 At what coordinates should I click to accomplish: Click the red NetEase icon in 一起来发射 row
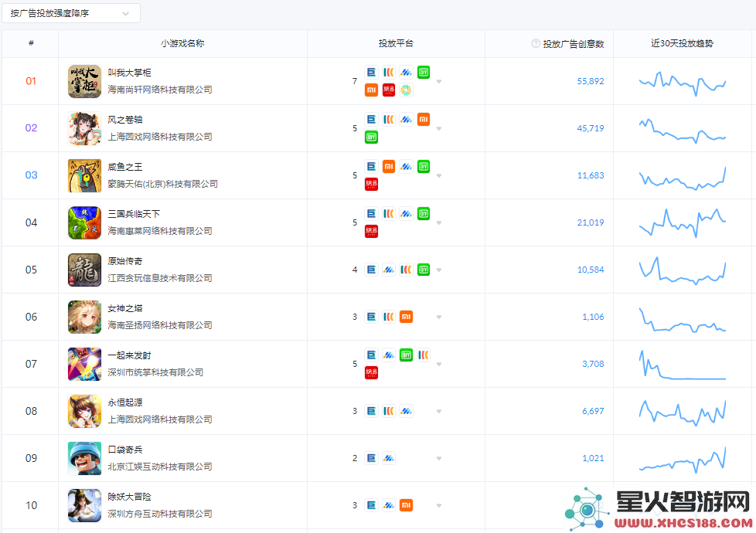point(371,372)
